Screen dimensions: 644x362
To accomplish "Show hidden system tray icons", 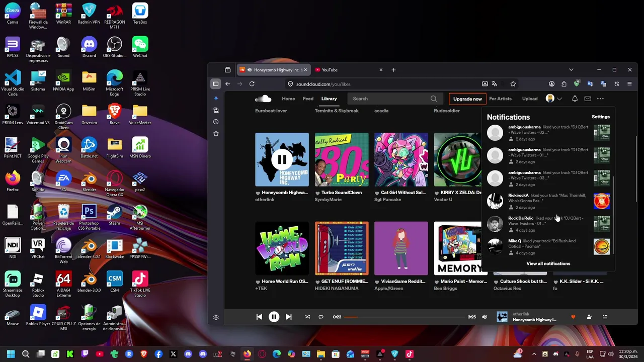I will tap(534, 354).
